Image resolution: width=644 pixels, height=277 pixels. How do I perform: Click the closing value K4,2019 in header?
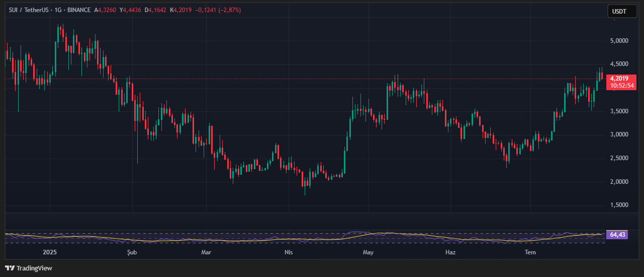(181, 10)
